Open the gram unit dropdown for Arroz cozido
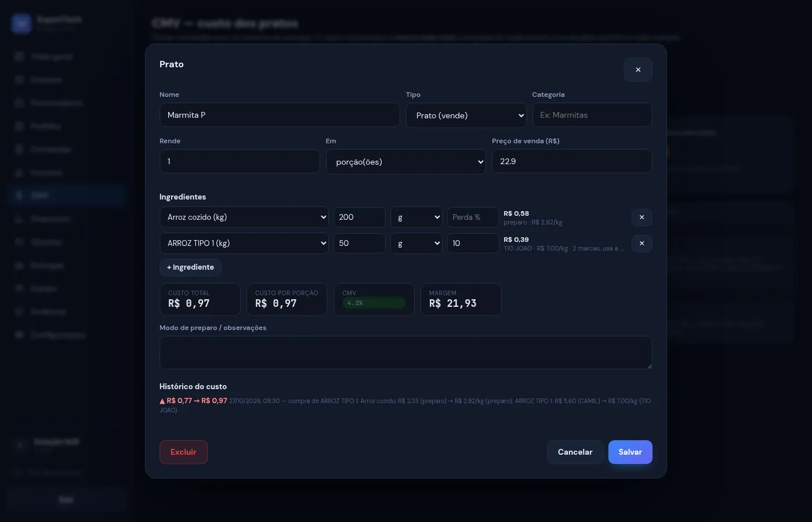Screen dimensions: 812x522 click(x=416, y=217)
